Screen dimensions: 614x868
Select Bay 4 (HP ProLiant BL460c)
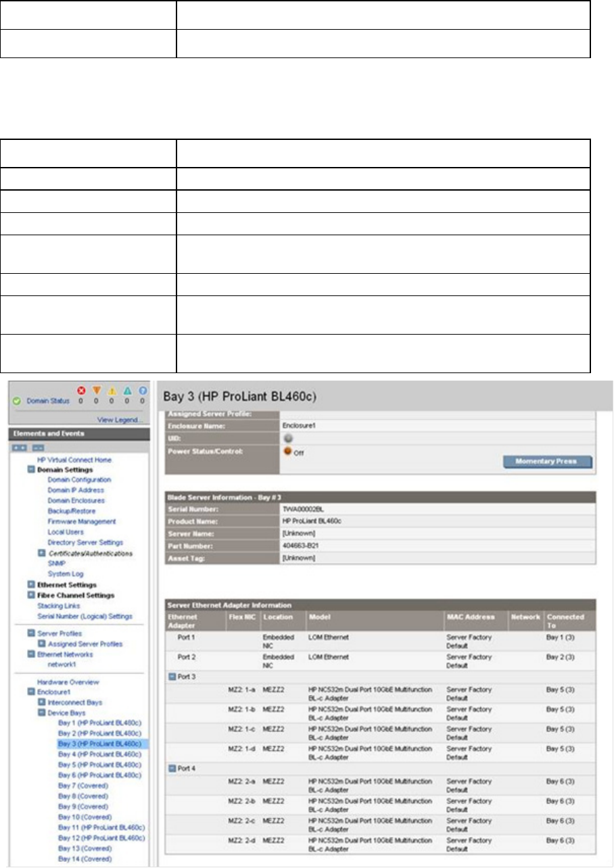[x=99, y=754]
